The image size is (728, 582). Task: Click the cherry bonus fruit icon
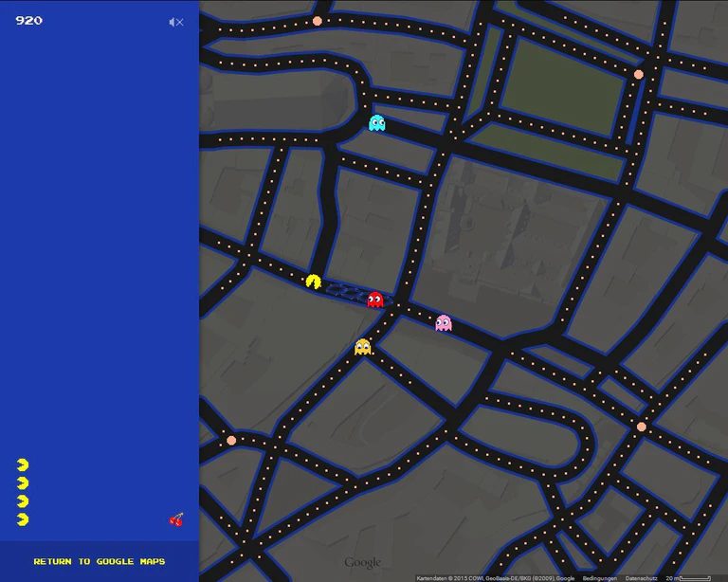pyautogui.click(x=176, y=519)
